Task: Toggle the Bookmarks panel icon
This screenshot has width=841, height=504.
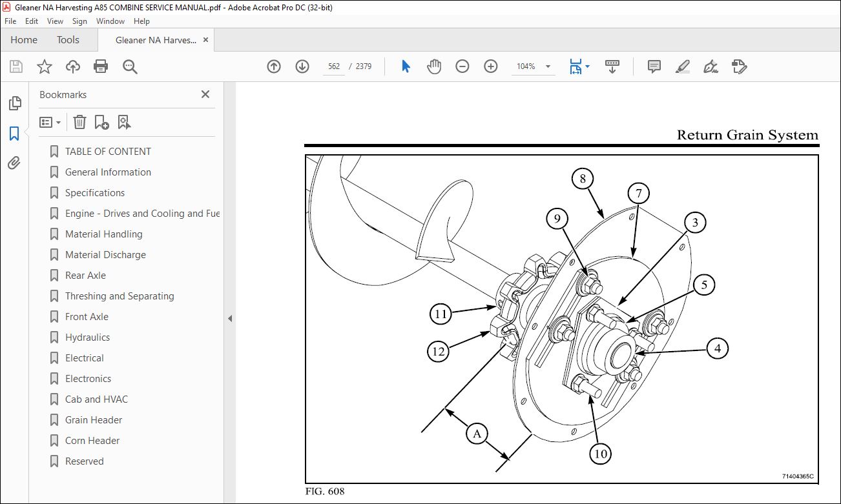Action: click(x=14, y=134)
